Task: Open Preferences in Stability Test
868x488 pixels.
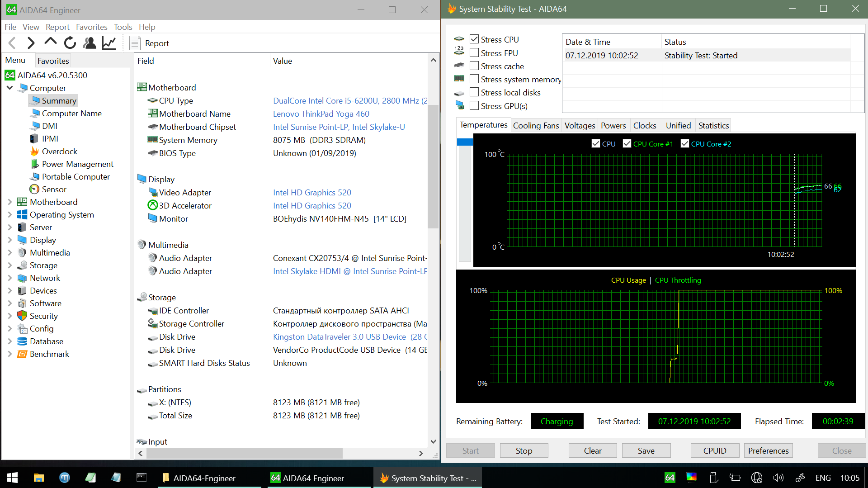Action: (768, 450)
